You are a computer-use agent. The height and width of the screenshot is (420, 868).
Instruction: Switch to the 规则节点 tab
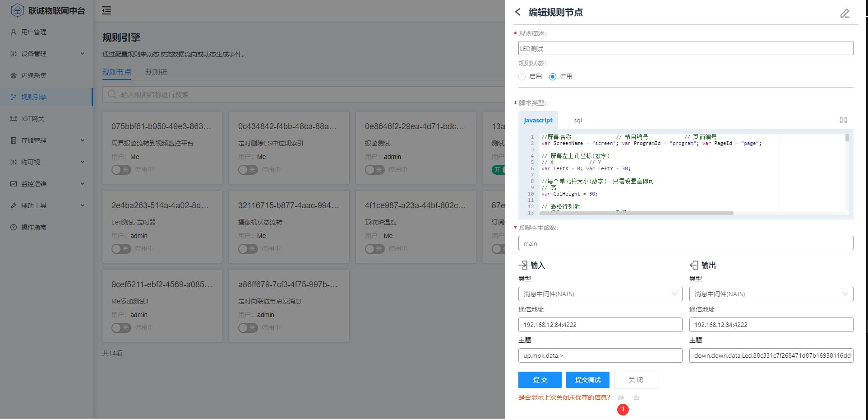(117, 72)
